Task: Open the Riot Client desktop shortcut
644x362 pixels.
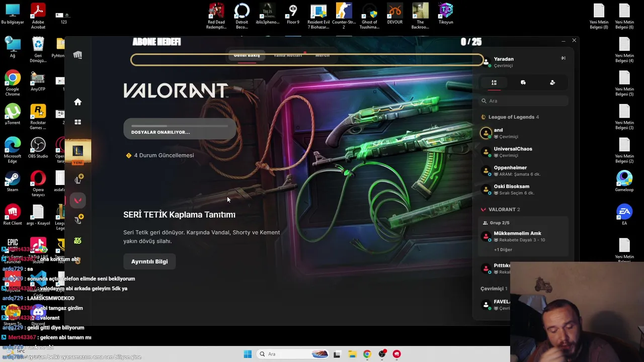Action: click(13, 215)
